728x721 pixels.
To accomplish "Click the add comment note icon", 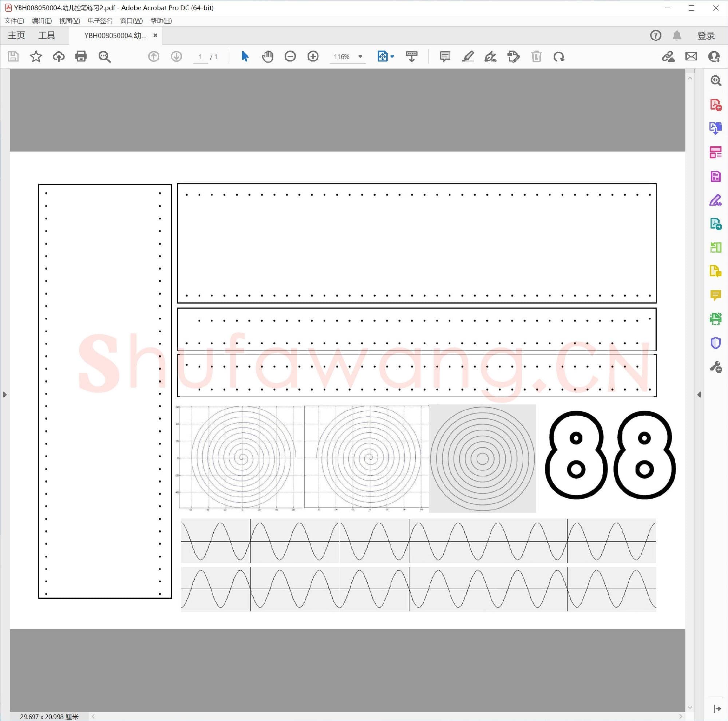I will point(445,56).
